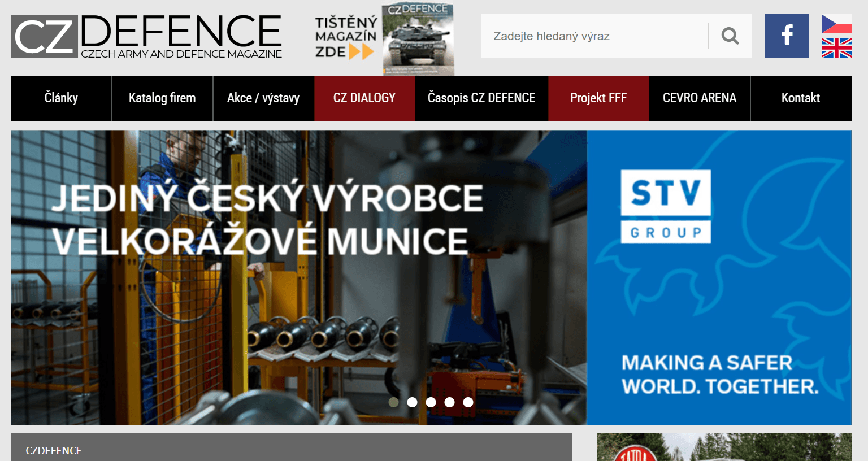The width and height of the screenshot is (868, 461).
Task: Open the CEVRO ARENA menu item
Action: point(700,98)
